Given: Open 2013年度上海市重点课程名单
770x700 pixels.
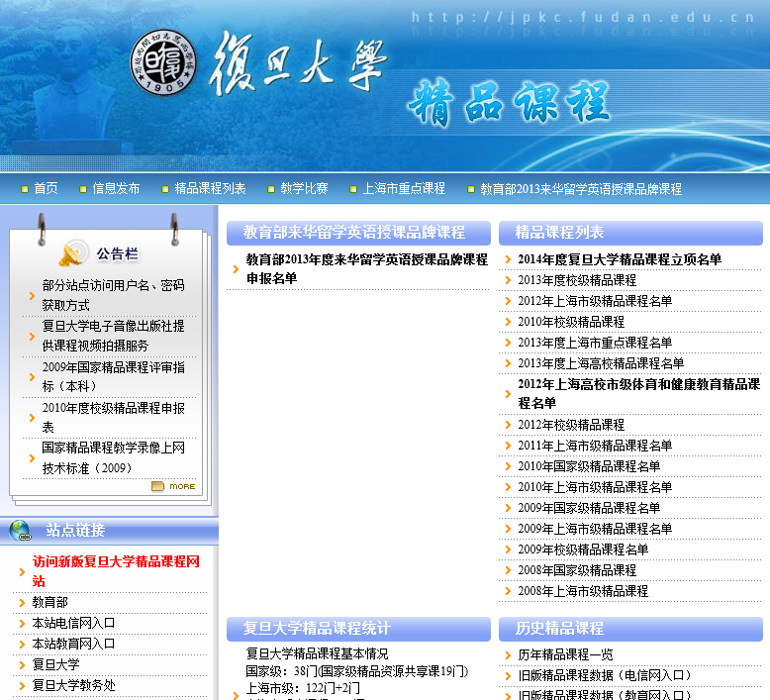Looking at the screenshot, I should (595, 343).
